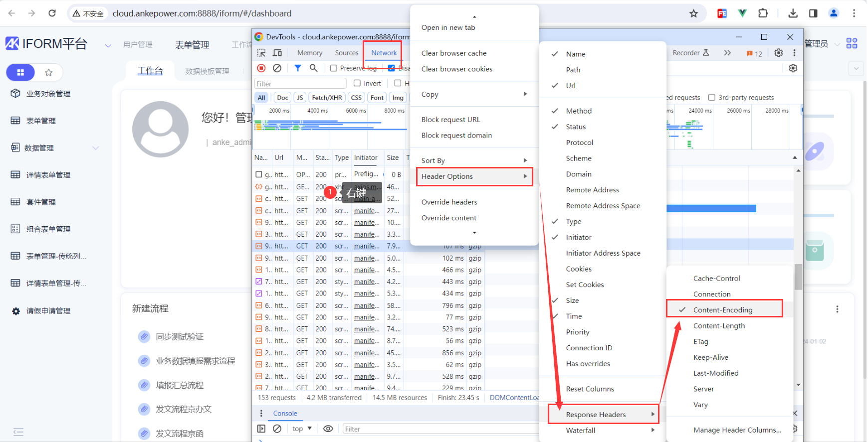Choose Clear browser cache menu item
The width and height of the screenshot is (868, 442).
453,53
